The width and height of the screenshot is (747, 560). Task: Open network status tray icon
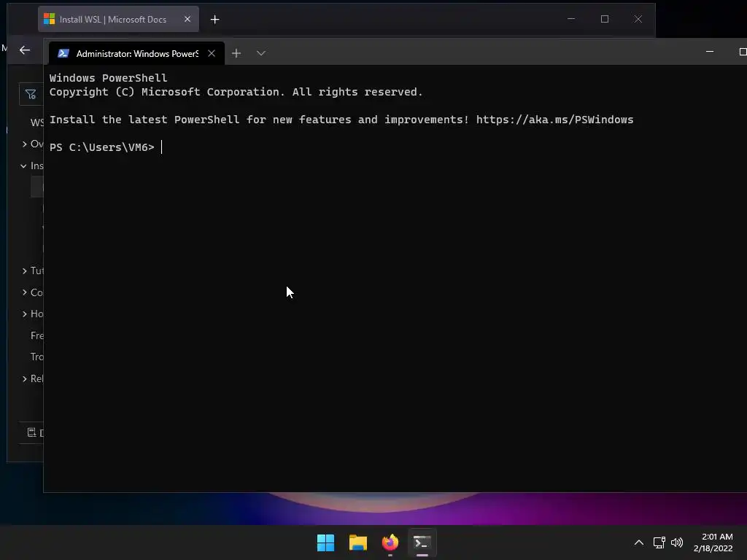(x=659, y=542)
